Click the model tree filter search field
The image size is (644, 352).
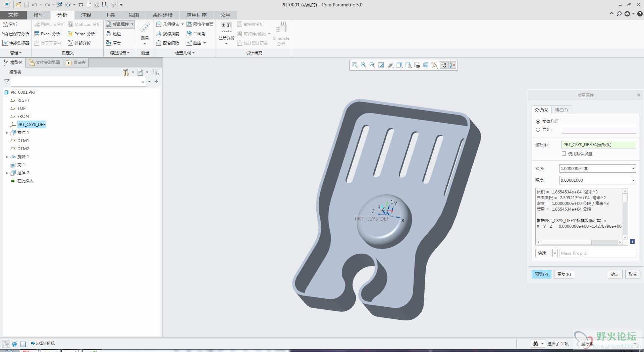click(x=78, y=82)
